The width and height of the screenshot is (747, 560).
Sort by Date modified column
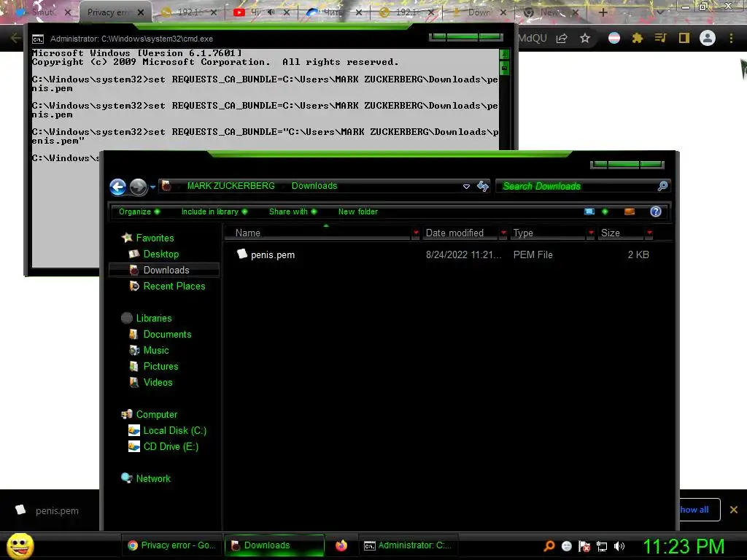click(461, 233)
